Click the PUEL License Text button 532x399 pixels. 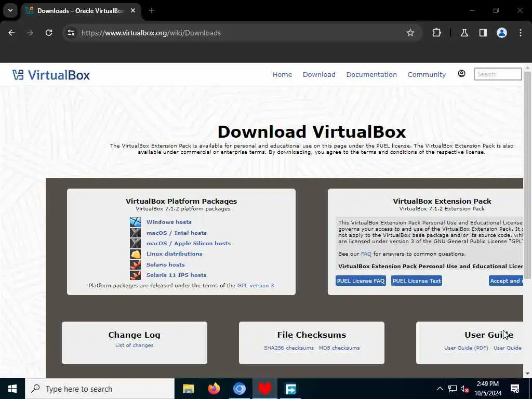pos(416,281)
